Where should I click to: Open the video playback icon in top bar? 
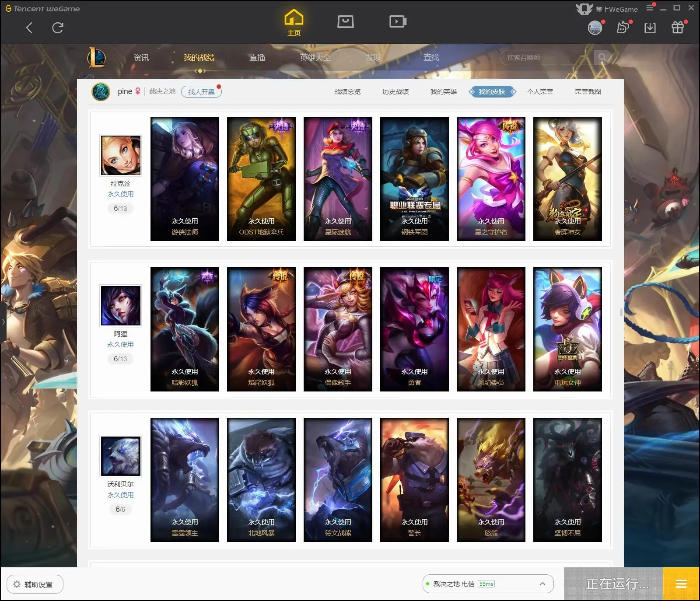coord(398,21)
